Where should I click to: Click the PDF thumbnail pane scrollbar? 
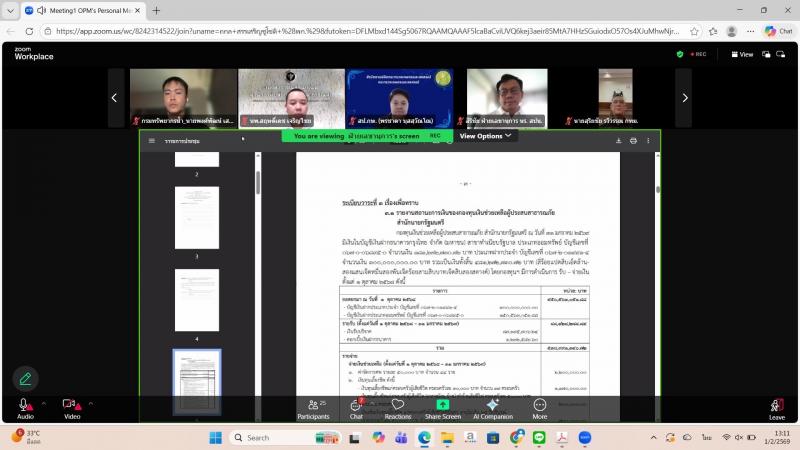tap(258, 182)
